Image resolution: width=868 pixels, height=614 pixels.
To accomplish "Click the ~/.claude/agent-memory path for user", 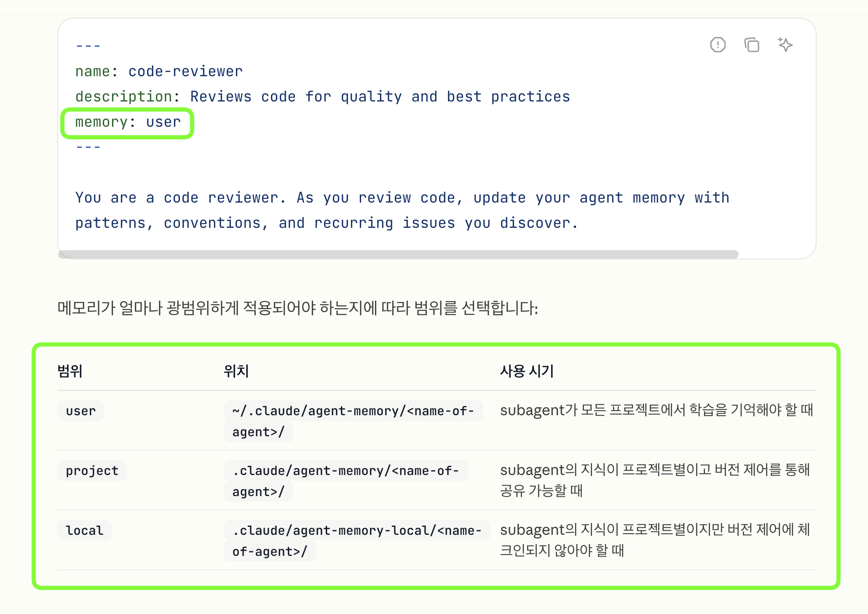I will pos(353,411).
